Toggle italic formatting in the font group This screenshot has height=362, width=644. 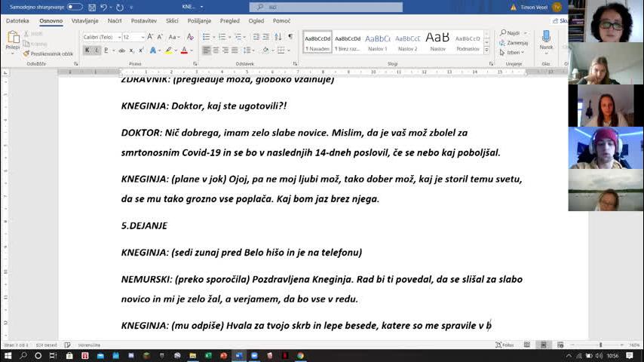(97, 51)
